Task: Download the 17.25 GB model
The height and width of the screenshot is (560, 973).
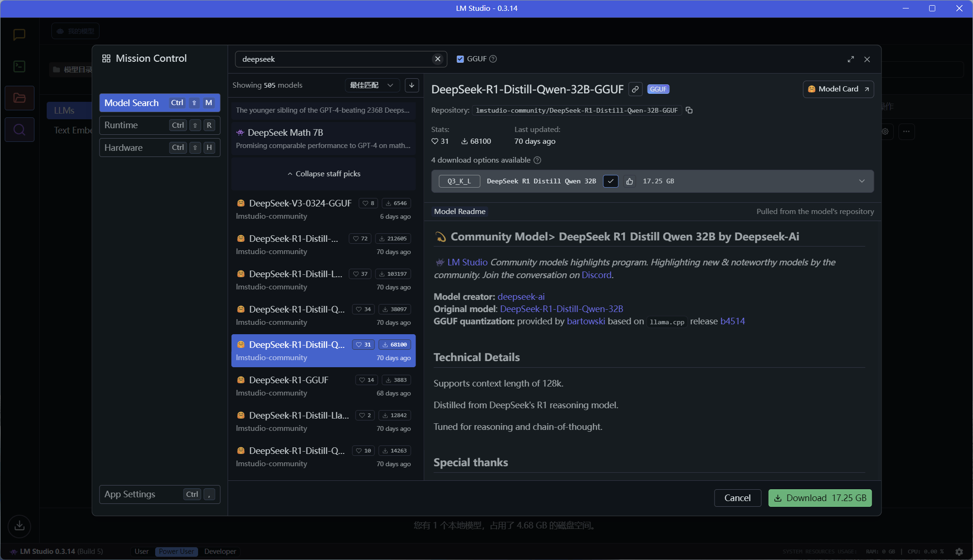Action: 820,498
